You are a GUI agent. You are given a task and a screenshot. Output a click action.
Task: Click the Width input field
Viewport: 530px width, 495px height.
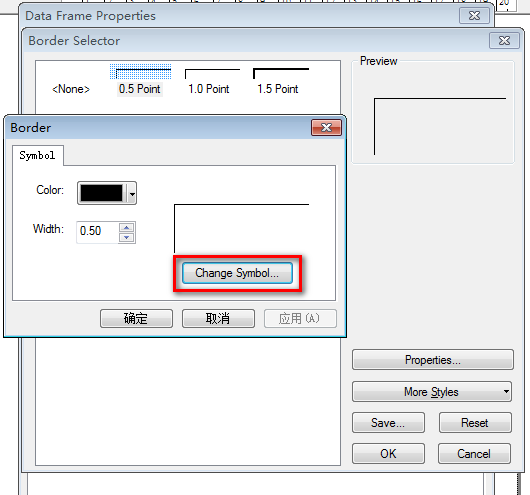tap(98, 232)
